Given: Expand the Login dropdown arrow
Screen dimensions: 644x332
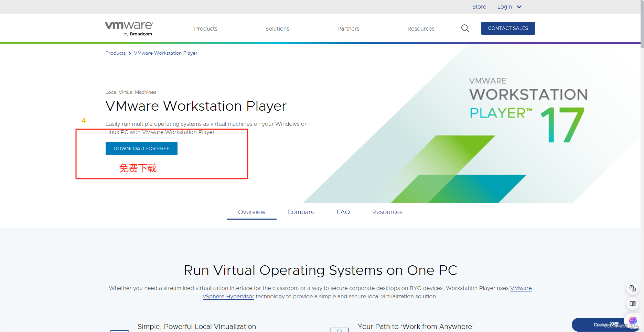Looking at the screenshot, I should [x=519, y=7].
